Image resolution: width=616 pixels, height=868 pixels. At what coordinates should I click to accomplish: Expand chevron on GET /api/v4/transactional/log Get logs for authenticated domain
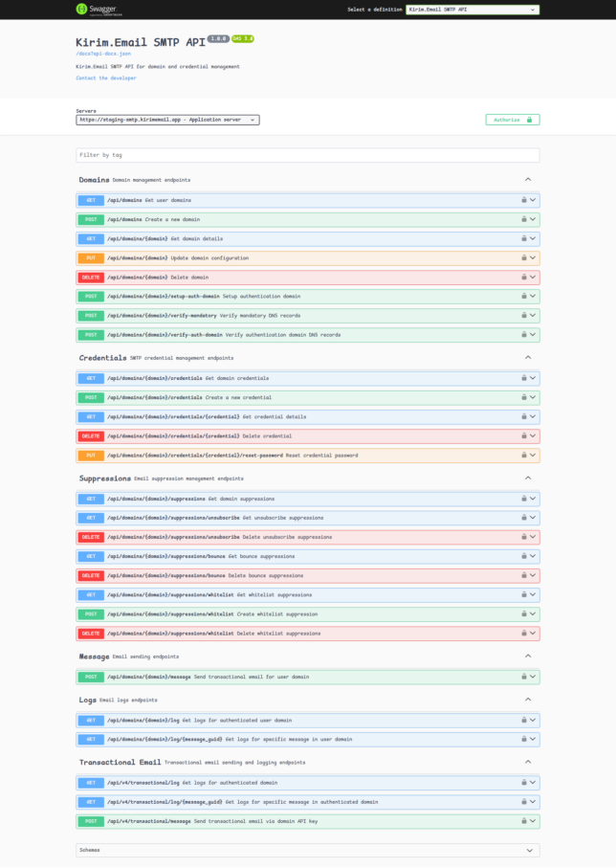click(533, 782)
